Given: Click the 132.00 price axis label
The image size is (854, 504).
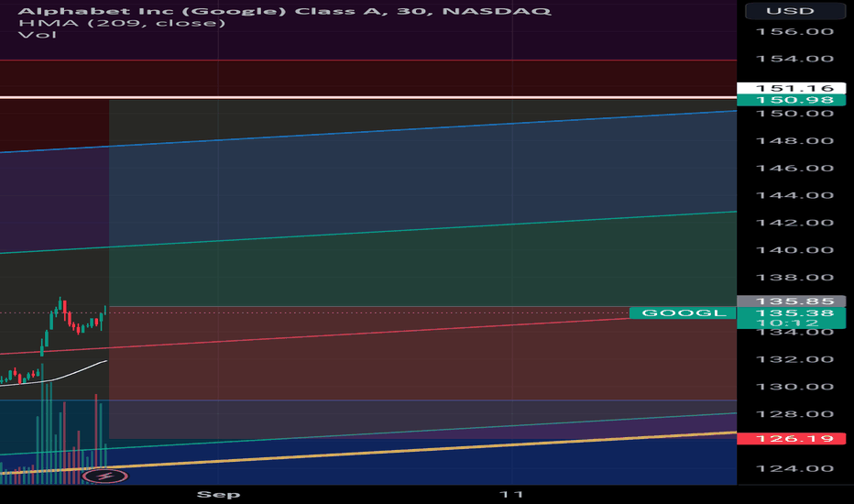Looking at the screenshot, I should tap(794, 359).
